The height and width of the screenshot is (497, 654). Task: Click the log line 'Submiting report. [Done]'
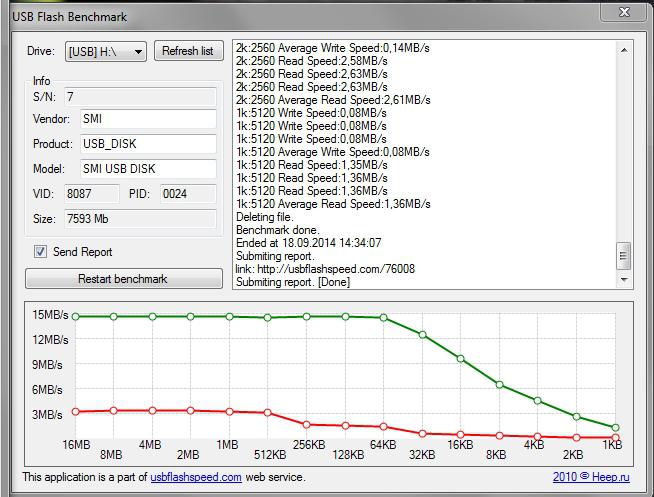pyautogui.click(x=293, y=282)
